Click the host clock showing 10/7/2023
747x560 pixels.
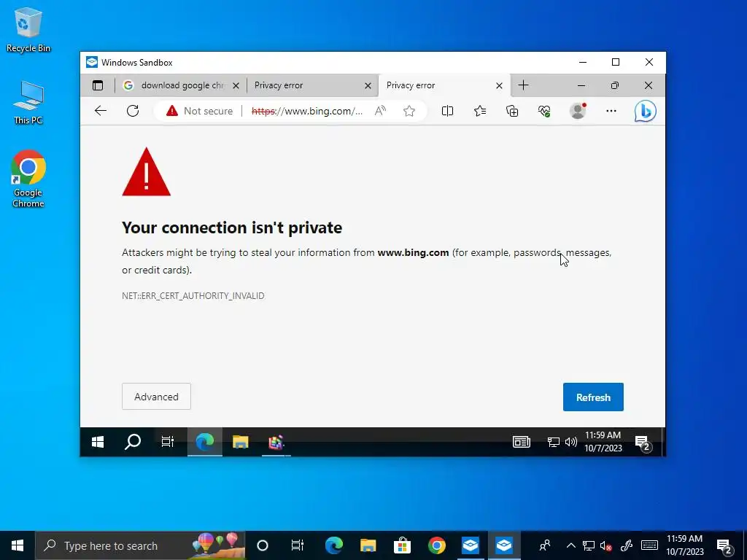[x=685, y=545]
